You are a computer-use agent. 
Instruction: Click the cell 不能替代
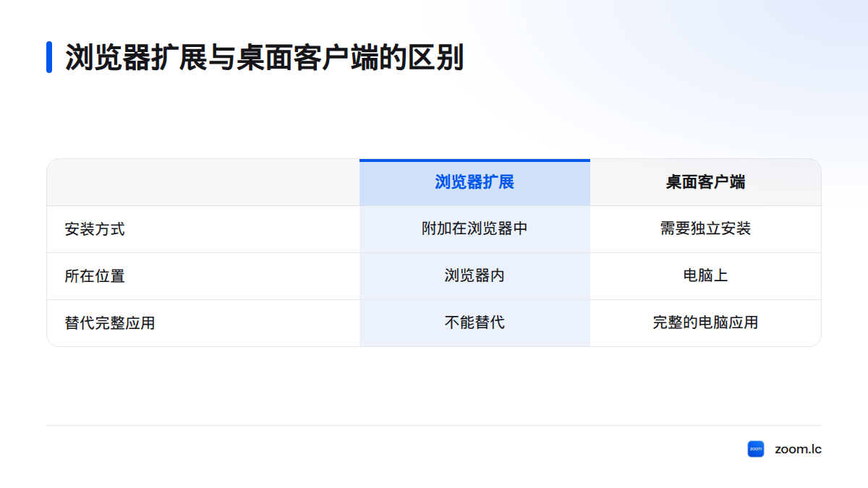(x=475, y=323)
